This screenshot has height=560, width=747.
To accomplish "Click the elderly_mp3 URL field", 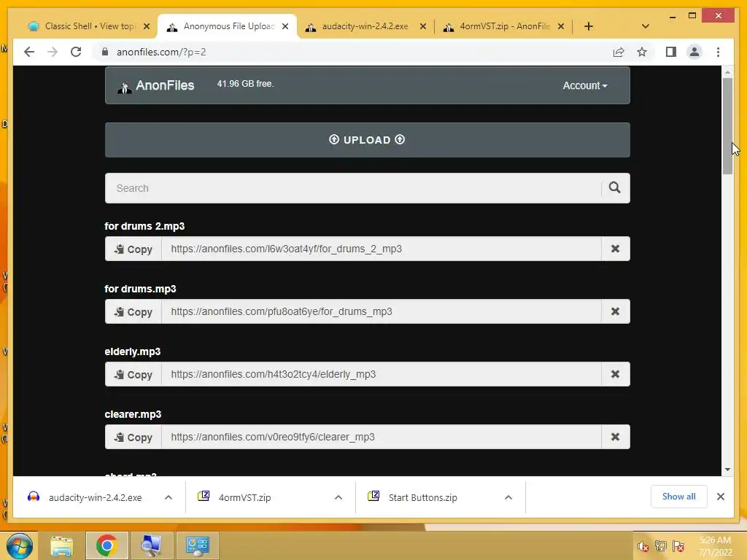I will (381, 374).
